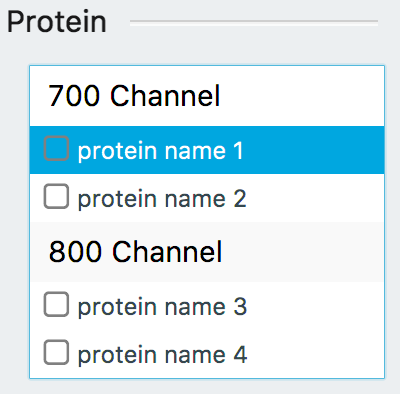
Task: Click blank row area after protein name 3
Action: (315, 306)
